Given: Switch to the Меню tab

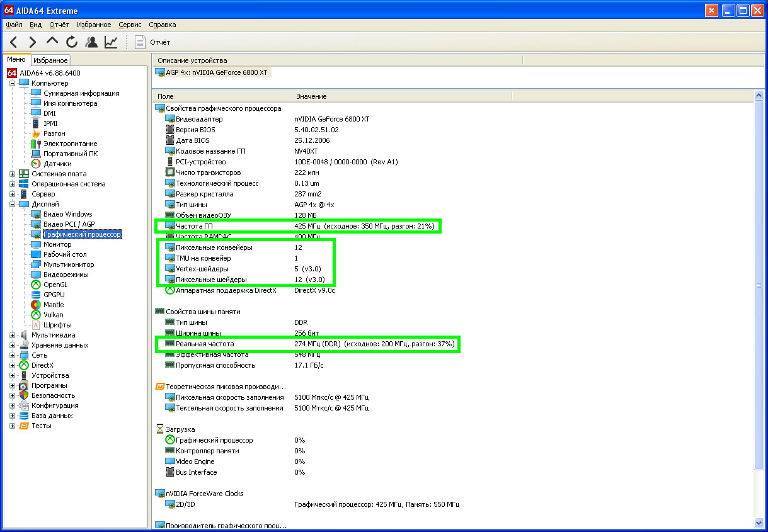Looking at the screenshot, I should [x=16, y=60].
